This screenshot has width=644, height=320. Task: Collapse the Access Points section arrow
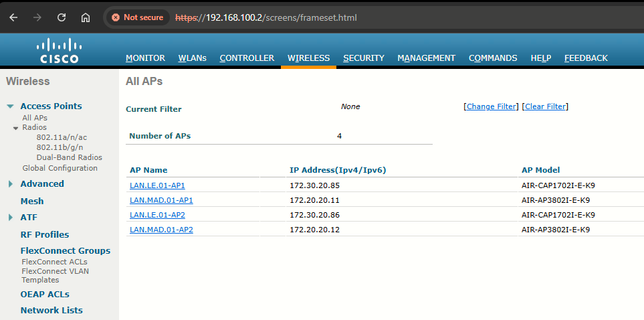point(11,106)
